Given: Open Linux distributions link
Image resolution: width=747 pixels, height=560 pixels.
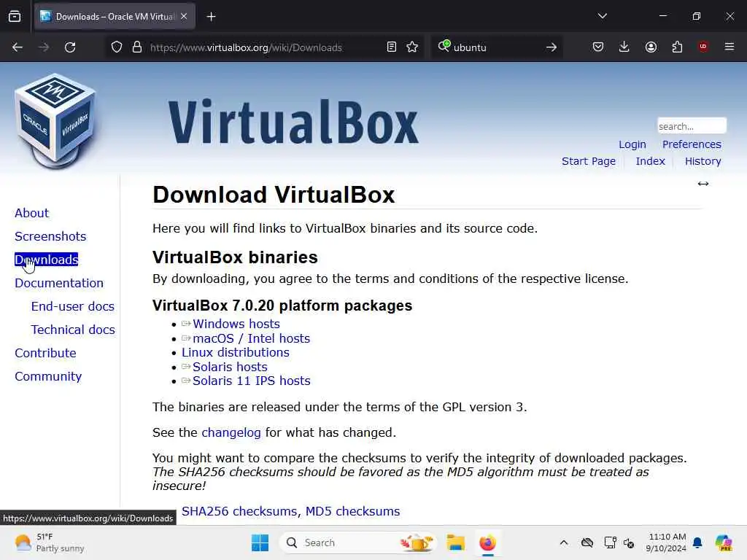Looking at the screenshot, I should coord(236,352).
